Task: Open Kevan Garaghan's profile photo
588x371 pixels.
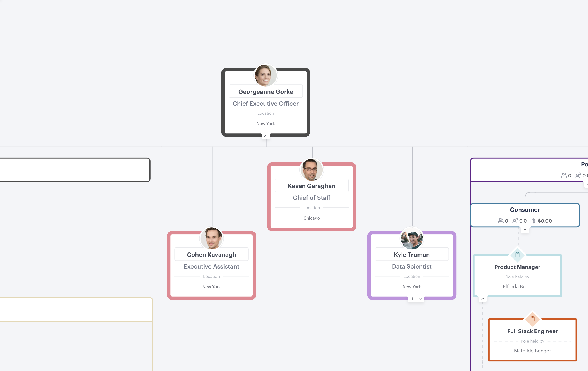Action: click(x=312, y=170)
